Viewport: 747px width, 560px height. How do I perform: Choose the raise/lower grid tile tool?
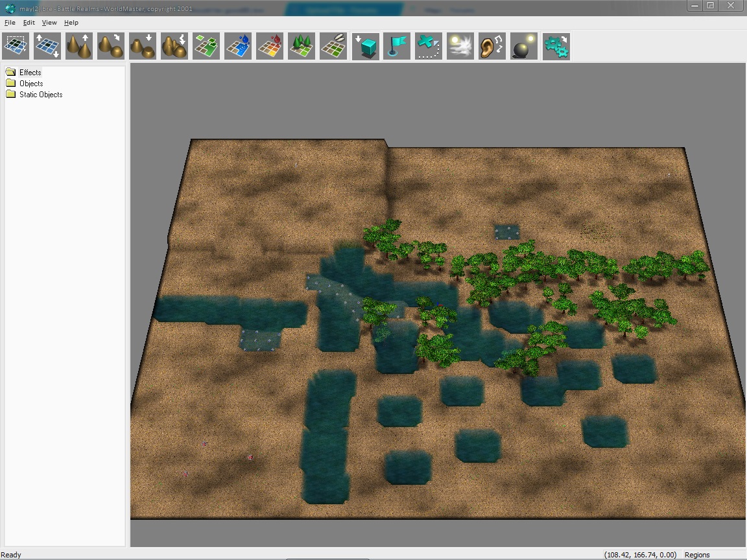[47, 46]
